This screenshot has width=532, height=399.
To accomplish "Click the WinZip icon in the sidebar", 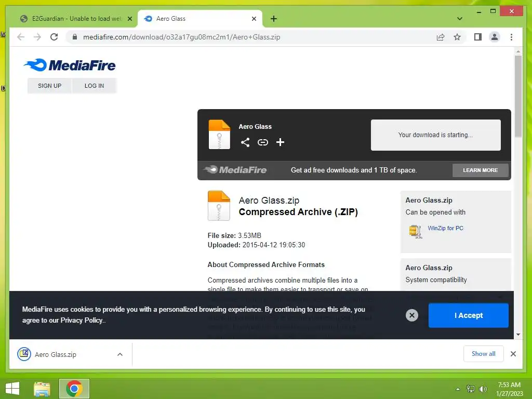I will click(415, 231).
